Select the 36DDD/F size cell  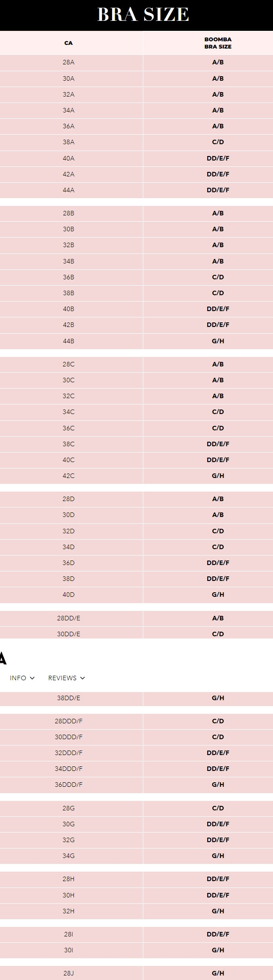pos(68,785)
